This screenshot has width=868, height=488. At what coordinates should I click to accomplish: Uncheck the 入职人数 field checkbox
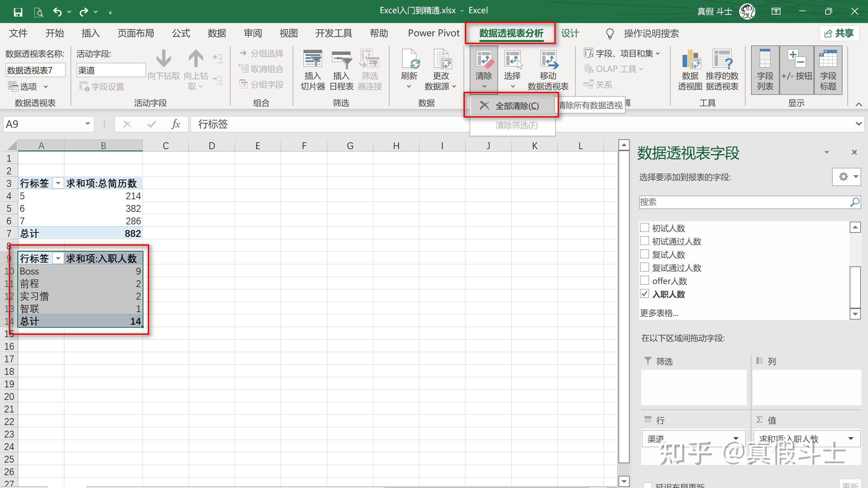pyautogui.click(x=645, y=294)
